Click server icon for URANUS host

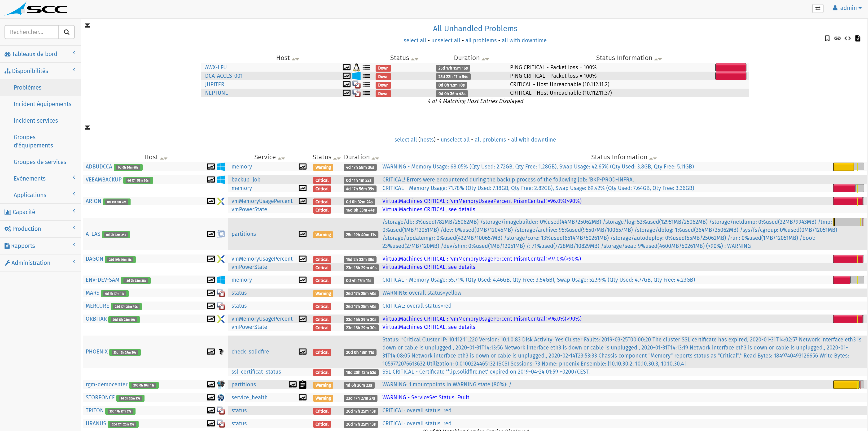click(x=221, y=424)
